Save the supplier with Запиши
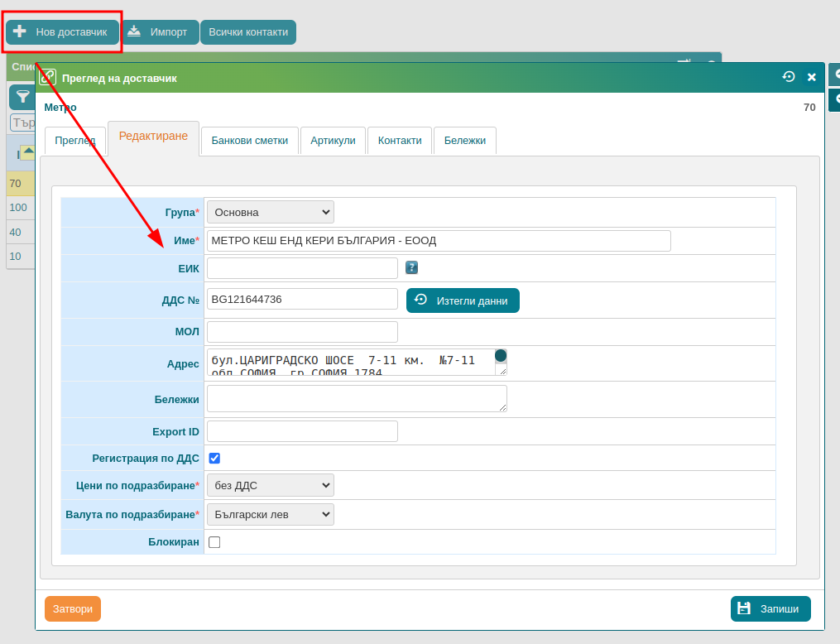This screenshot has height=644, width=840. [770, 608]
